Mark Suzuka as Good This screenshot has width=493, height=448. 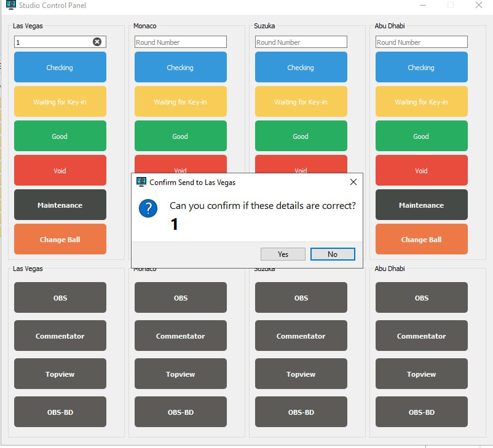pos(301,136)
